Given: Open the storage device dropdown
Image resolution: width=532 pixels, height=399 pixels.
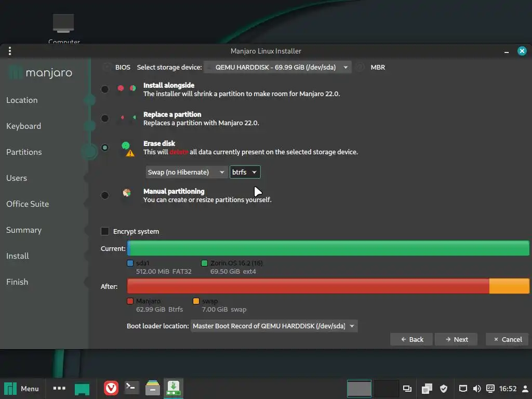Looking at the screenshot, I should click(x=277, y=67).
